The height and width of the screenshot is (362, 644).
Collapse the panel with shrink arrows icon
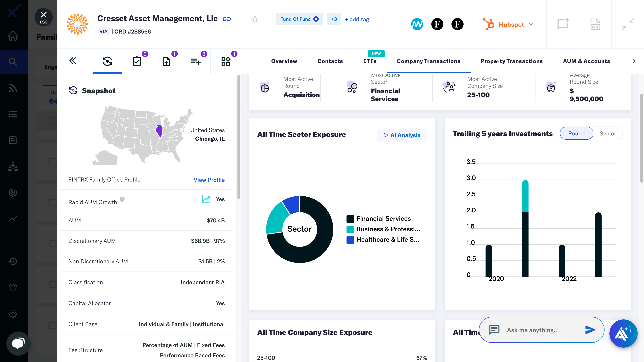[628, 24]
